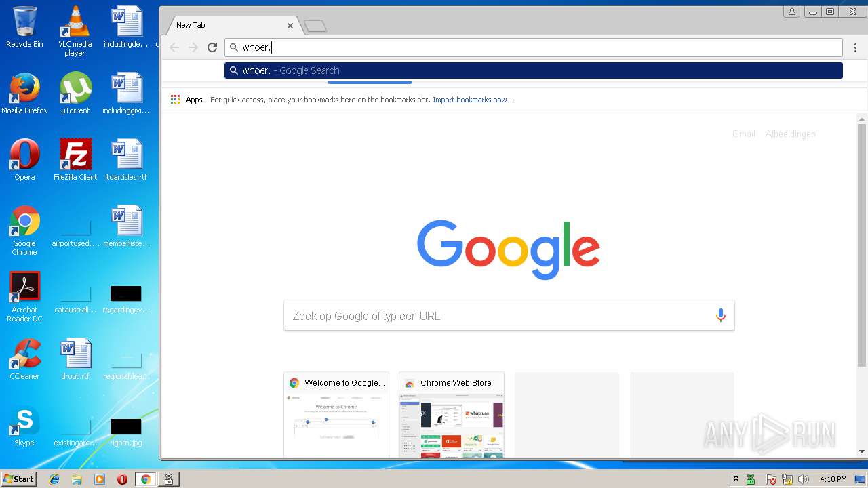The height and width of the screenshot is (488, 868).
Task: Open the Chrome Web Store thumbnail
Action: coord(452,414)
